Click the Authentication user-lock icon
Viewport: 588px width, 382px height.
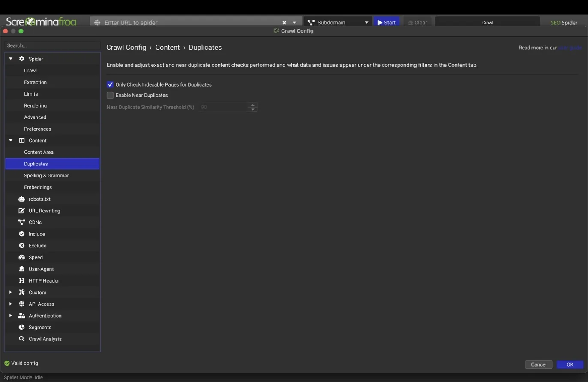click(21, 316)
